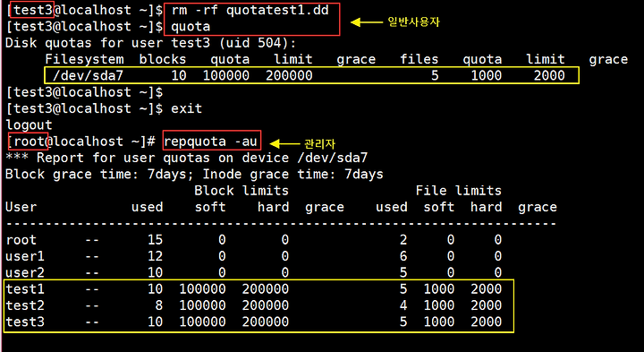Click the 'rm -rf quotatest1.dd' command text
This screenshot has width=644, height=352.
click(x=250, y=10)
